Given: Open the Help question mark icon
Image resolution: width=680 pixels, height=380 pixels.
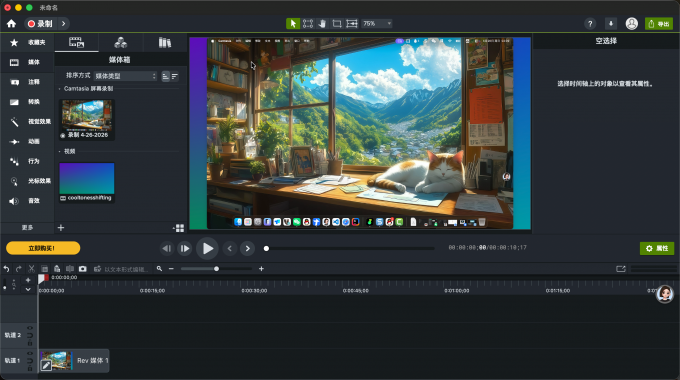Looking at the screenshot, I should click(x=590, y=23).
